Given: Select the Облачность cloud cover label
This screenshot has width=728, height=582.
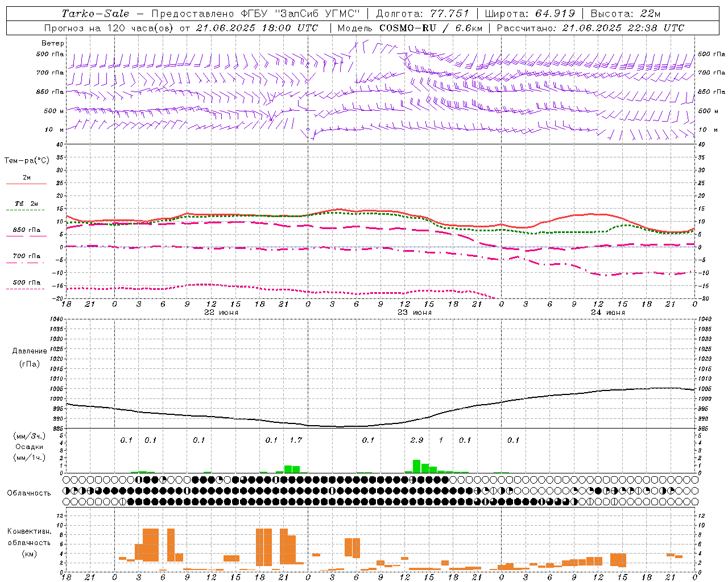Looking at the screenshot, I should point(29,493).
